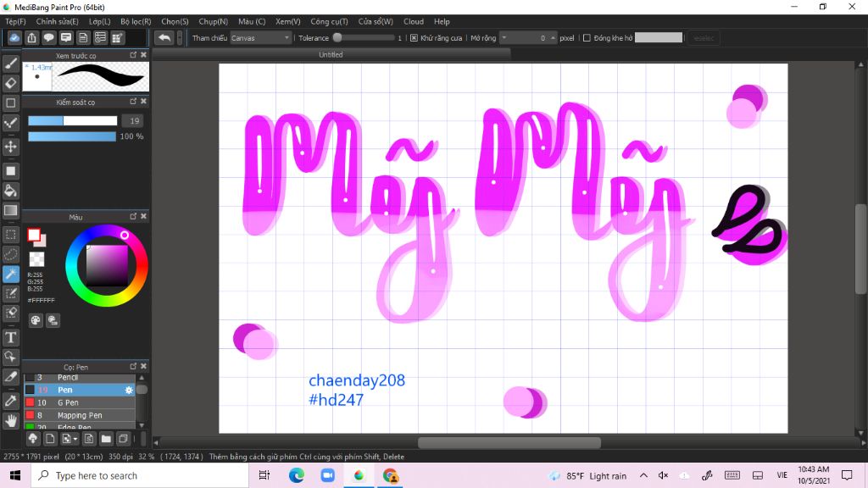Select the Text tool
Image resolution: width=868 pixels, height=488 pixels.
tap(10, 337)
